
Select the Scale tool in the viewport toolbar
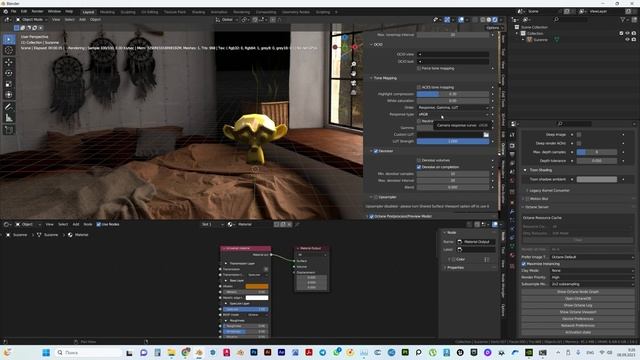pyautogui.click(x=9, y=84)
